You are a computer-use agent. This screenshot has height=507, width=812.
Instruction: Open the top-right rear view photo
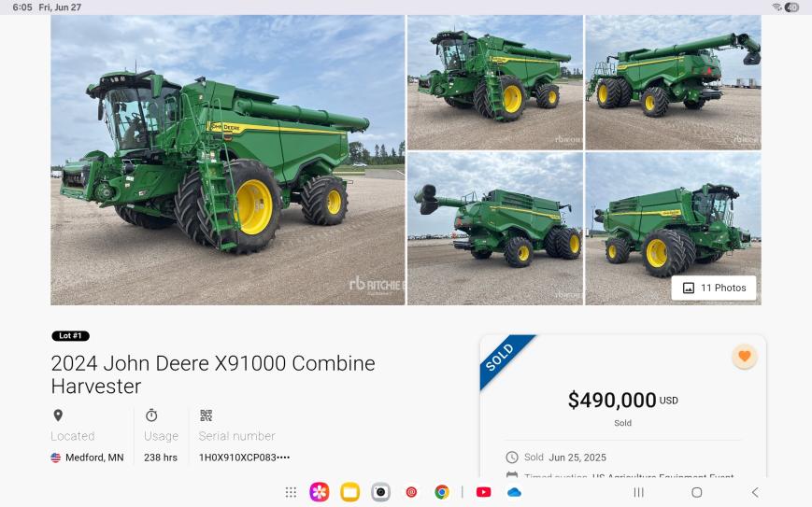click(673, 82)
